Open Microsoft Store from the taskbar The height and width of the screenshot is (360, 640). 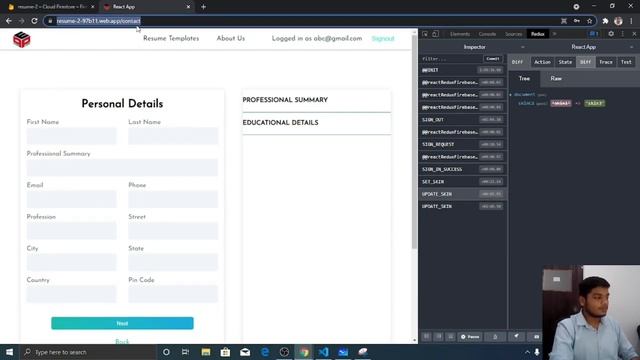(x=225, y=352)
